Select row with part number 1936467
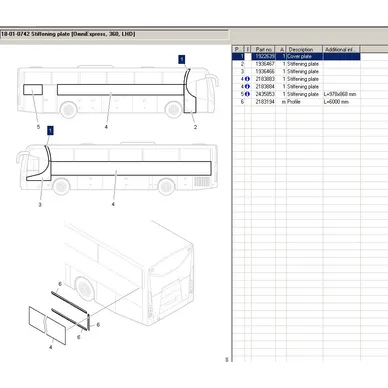 (296, 64)
